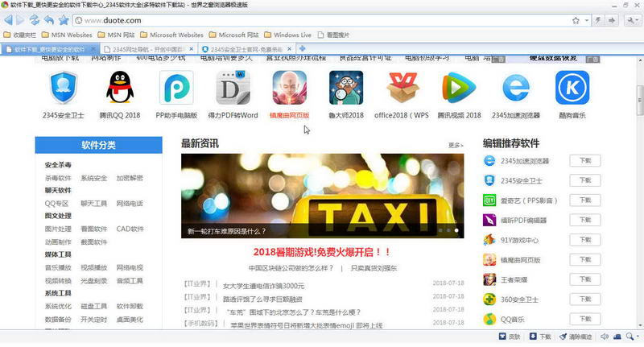
Task: Click 下载 button for 2345加速浏览器
Action: click(x=585, y=160)
